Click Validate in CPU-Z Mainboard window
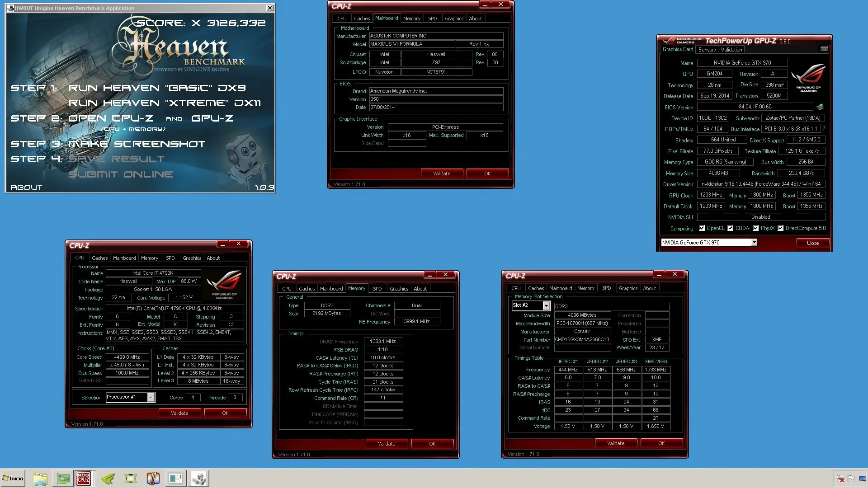Image resolution: width=868 pixels, height=488 pixels. point(442,174)
